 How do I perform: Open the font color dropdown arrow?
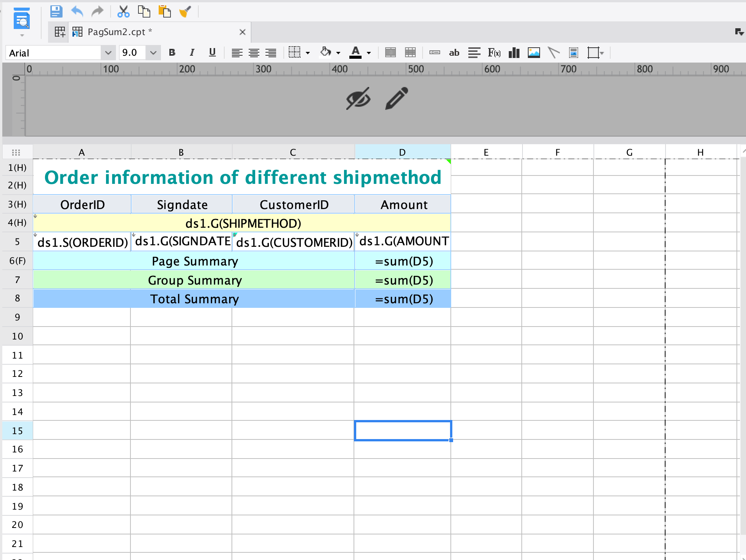[x=369, y=53]
